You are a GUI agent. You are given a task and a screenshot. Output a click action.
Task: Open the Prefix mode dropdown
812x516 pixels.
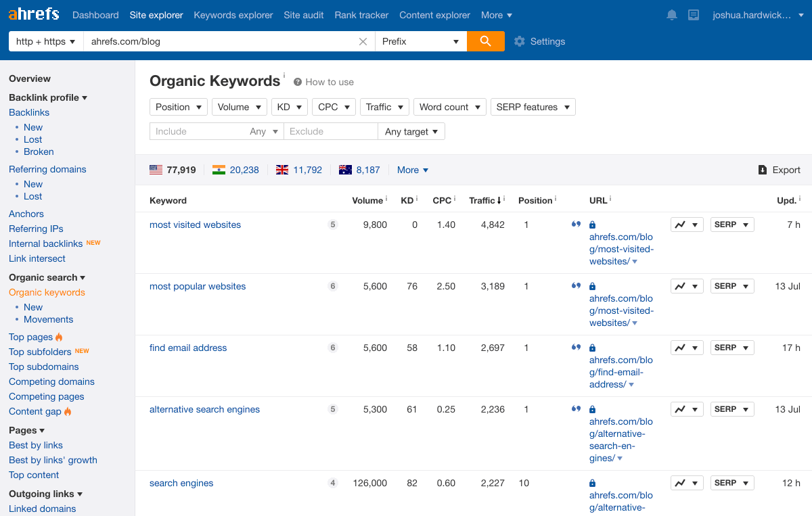pos(421,41)
